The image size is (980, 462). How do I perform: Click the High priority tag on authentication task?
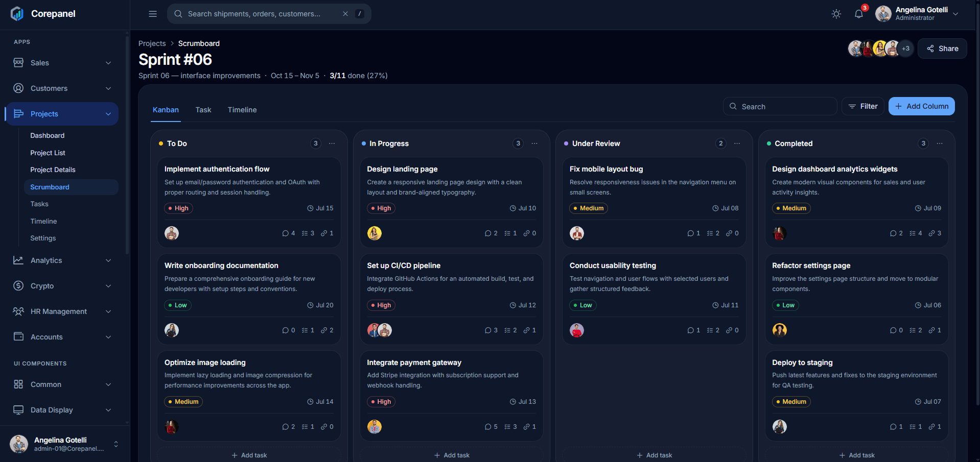178,208
